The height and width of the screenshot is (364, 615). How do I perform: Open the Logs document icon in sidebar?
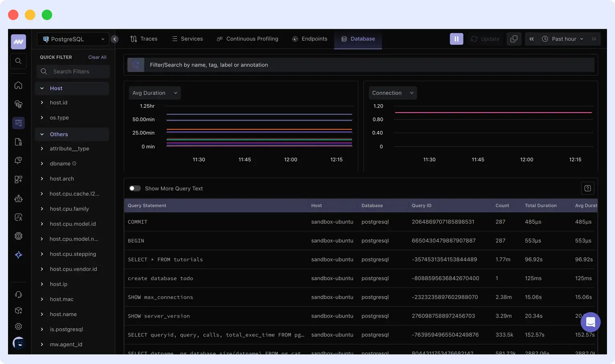tap(18, 142)
